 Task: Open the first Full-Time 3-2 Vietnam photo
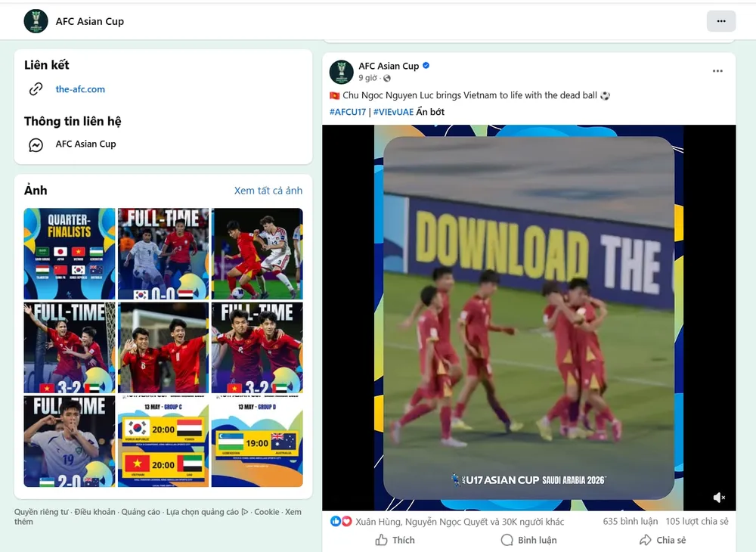point(70,348)
